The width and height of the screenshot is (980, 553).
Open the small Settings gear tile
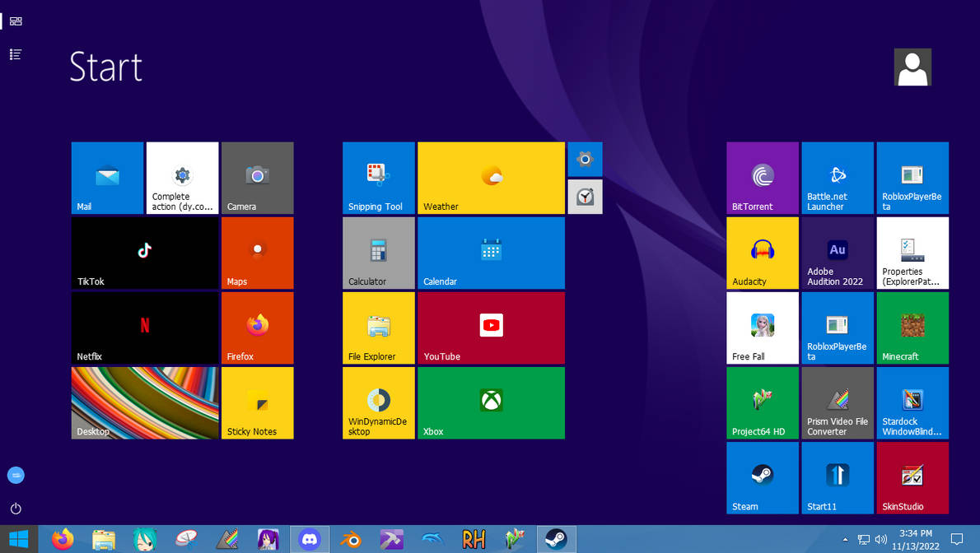coord(585,160)
